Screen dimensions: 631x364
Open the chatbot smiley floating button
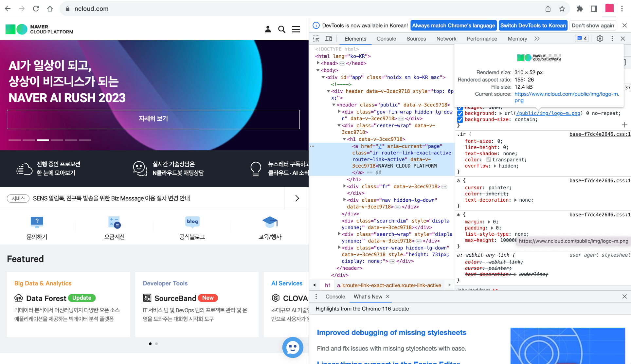point(293,348)
